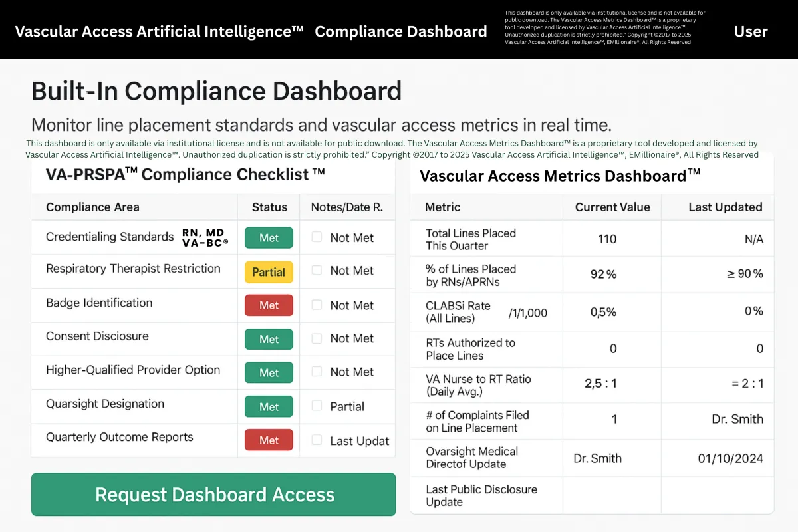Check the Last Updat box for Quarterly Outcome Reports
The image size is (798, 532).
(317, 440)
